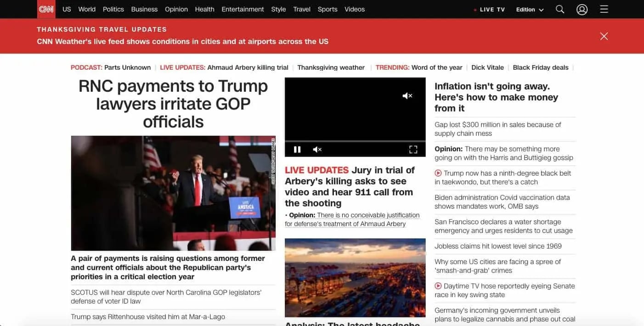
Task: Click the play icon beside Trump taekwondo story
Action: (x=438, y=173)
